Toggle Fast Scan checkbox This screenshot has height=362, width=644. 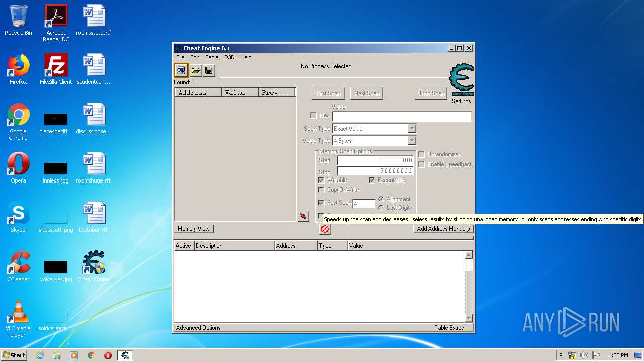coord(321,203)
